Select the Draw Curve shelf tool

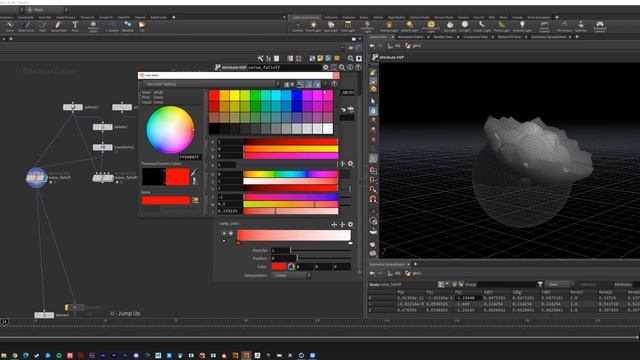26,27
